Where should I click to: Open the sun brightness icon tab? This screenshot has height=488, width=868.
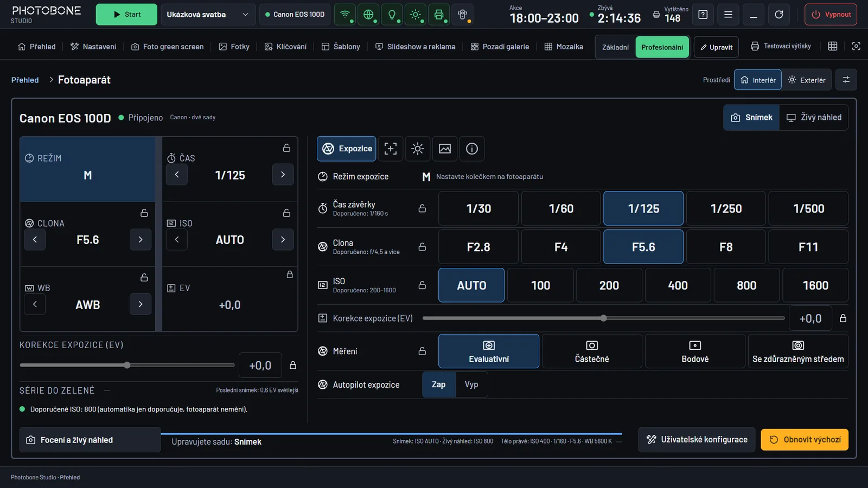click(x=418, y=149)
